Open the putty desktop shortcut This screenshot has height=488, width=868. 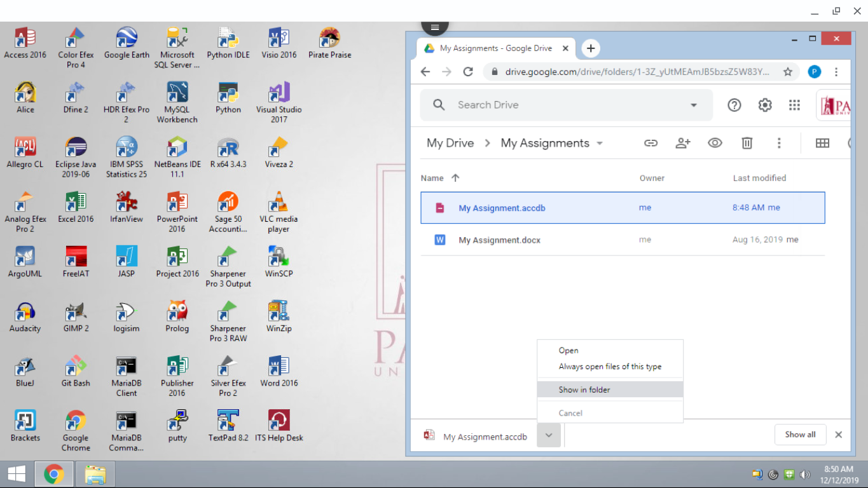(177, 425)
